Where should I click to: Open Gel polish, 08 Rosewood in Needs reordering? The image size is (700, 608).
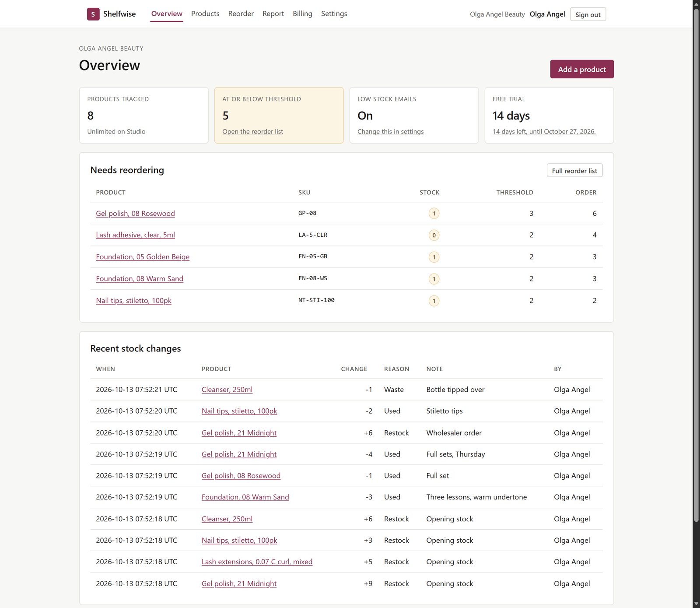[x=135, y=213]
